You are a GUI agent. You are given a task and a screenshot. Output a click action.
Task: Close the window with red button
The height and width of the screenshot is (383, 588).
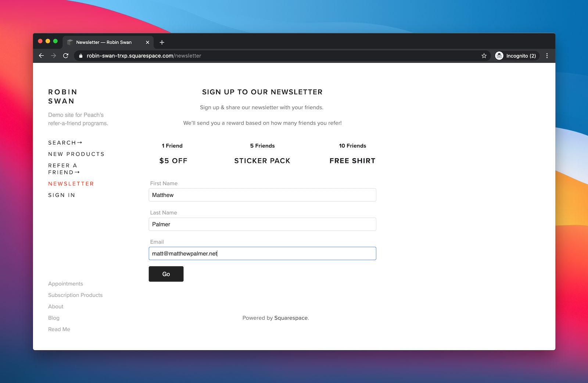click(x=40, y=41)
